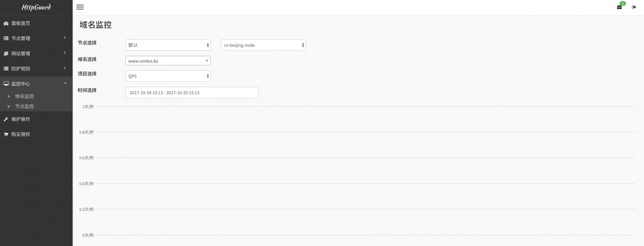Click the dashboard icon beside 面板首页

(6, 23)
